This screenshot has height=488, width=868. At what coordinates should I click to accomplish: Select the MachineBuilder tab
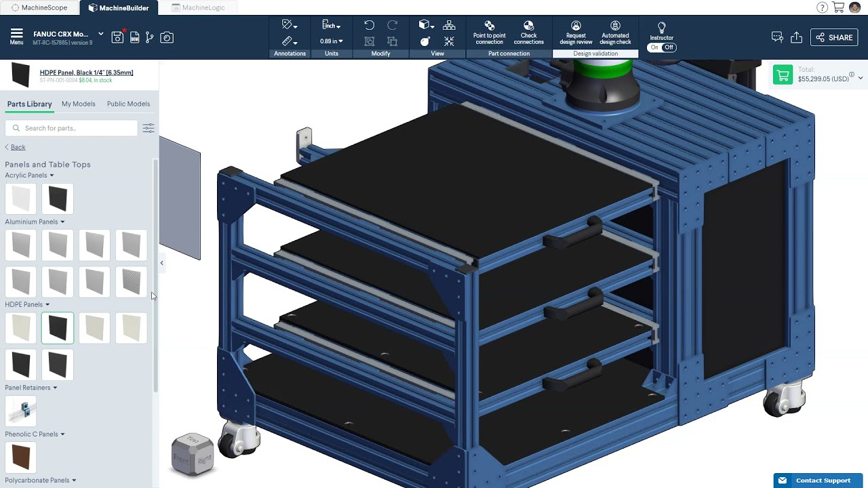119,7
